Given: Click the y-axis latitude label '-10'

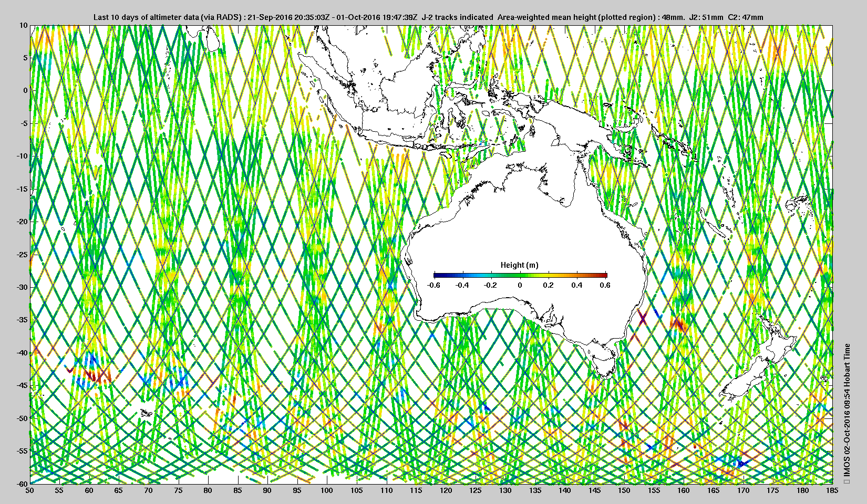Looking at the screenshot, I should [x=23, y=156].
